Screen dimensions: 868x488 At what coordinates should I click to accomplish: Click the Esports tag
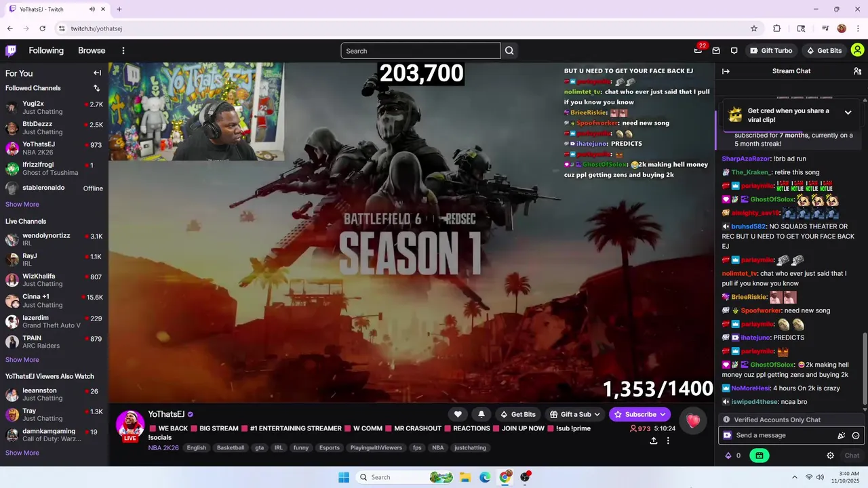[x=330, y=447]
